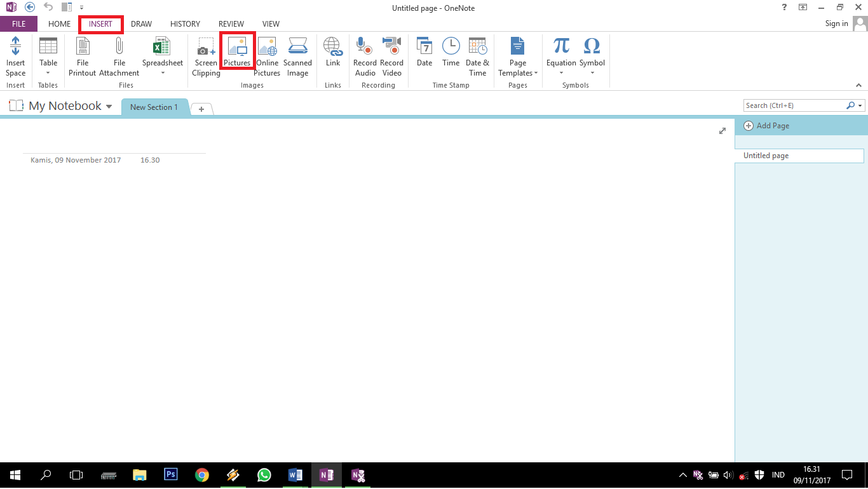Image resolution: width=868 pixels, height=489 pixels.
Task: Expand the My Notebook dropdown
Action: click(x=109, y=107)
